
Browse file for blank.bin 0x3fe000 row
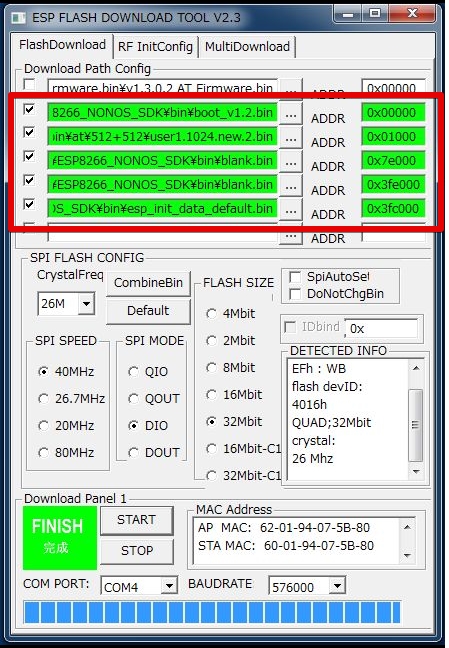291,186
